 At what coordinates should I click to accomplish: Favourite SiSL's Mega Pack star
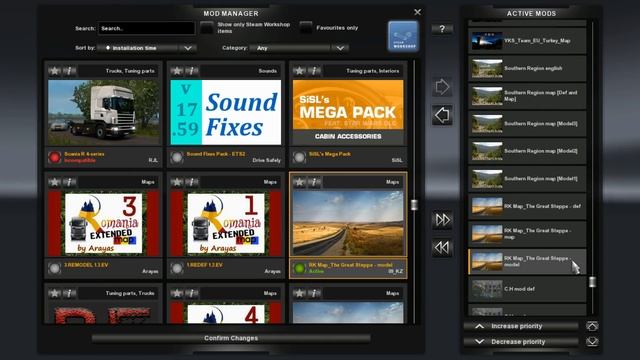coord(299,71)
